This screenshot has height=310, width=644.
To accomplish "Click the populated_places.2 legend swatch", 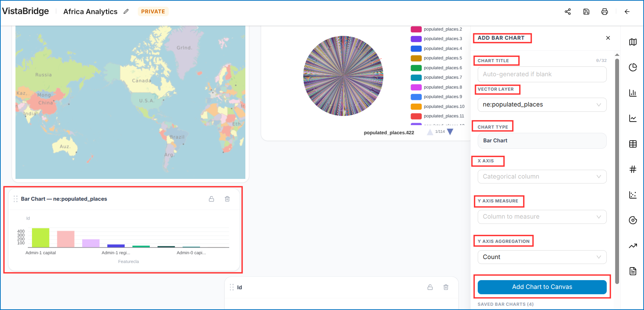I will 416,29.
